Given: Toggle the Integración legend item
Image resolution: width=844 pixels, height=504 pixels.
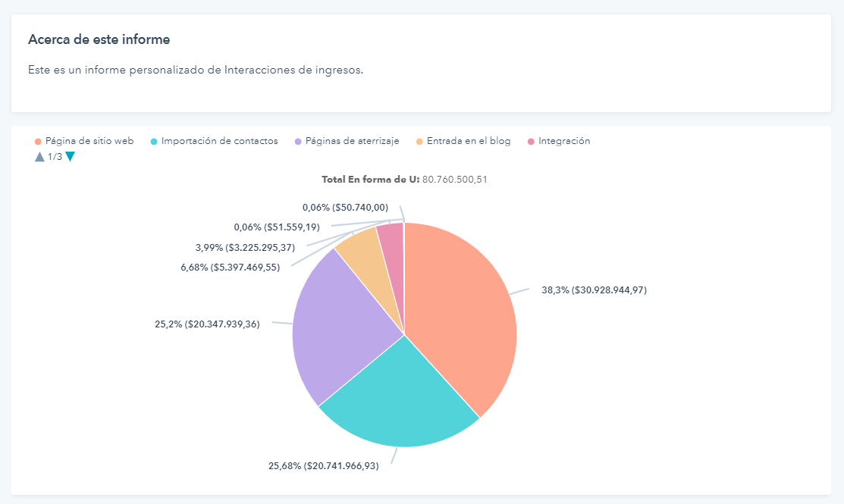Looking at the screenshot, I should pos(559,141).
